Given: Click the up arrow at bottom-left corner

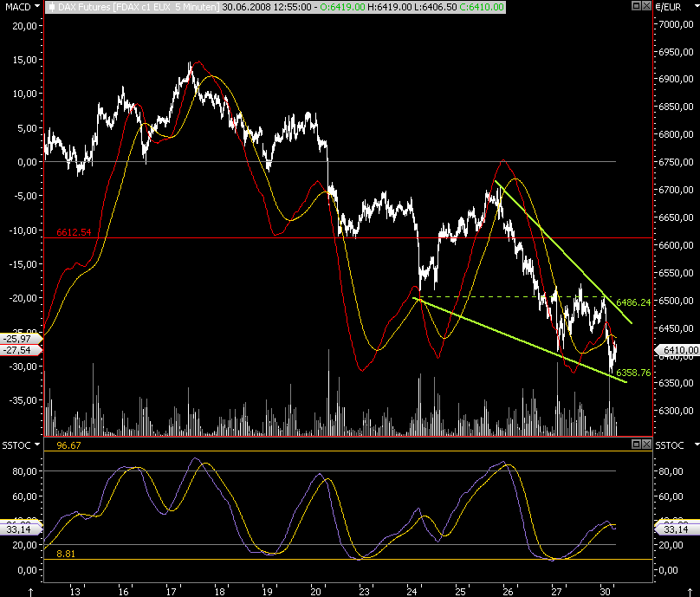Looking at the screenshot, I should 31,592.
